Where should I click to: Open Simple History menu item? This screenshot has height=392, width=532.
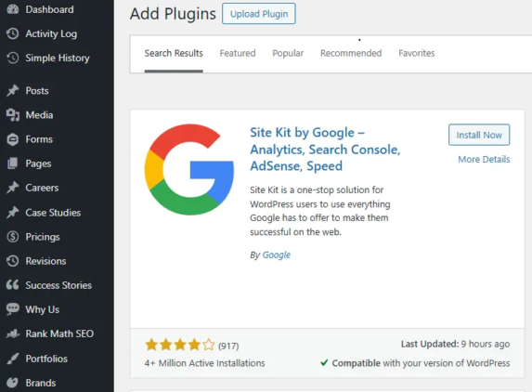pyautogui.click(x=58, y=58)
